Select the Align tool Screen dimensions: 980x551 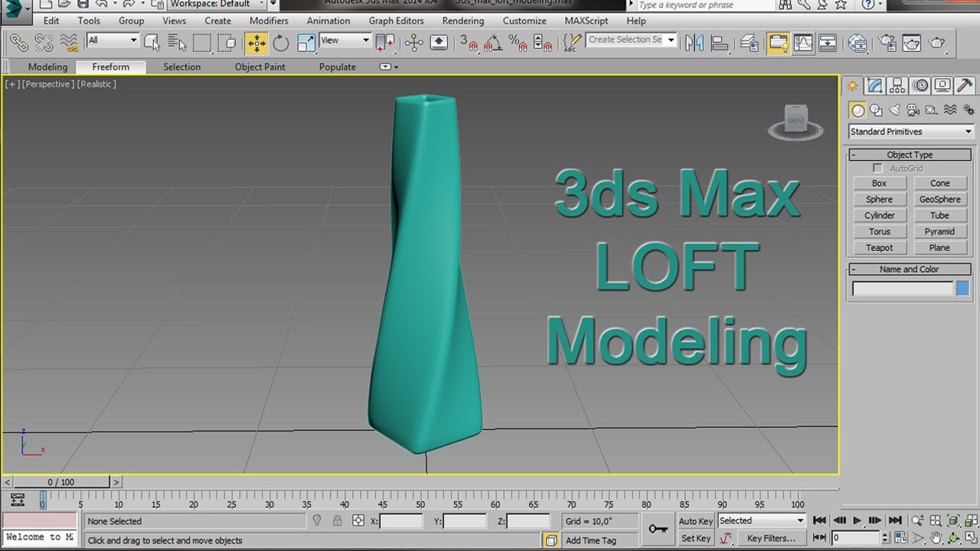(x=720, y=43)
